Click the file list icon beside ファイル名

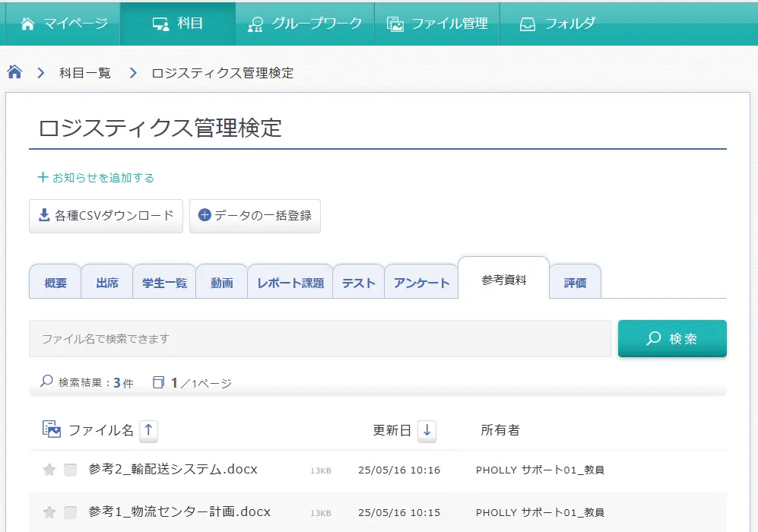(x=52, y=429)
